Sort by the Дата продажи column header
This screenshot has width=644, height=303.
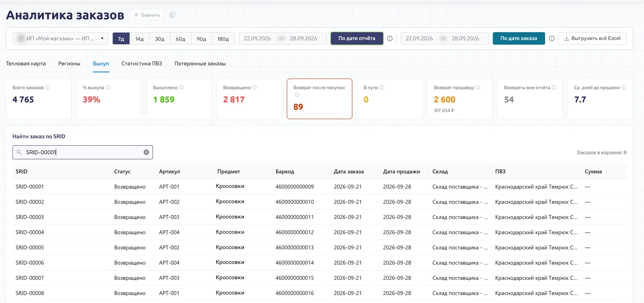pyautogui.click(x=401, y=171)
